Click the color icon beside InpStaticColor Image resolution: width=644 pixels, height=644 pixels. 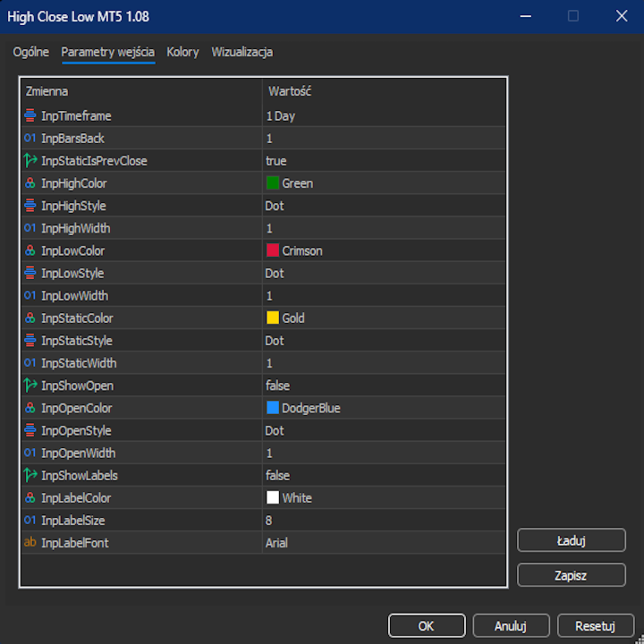pyautogui.click(x=30, y=318)
